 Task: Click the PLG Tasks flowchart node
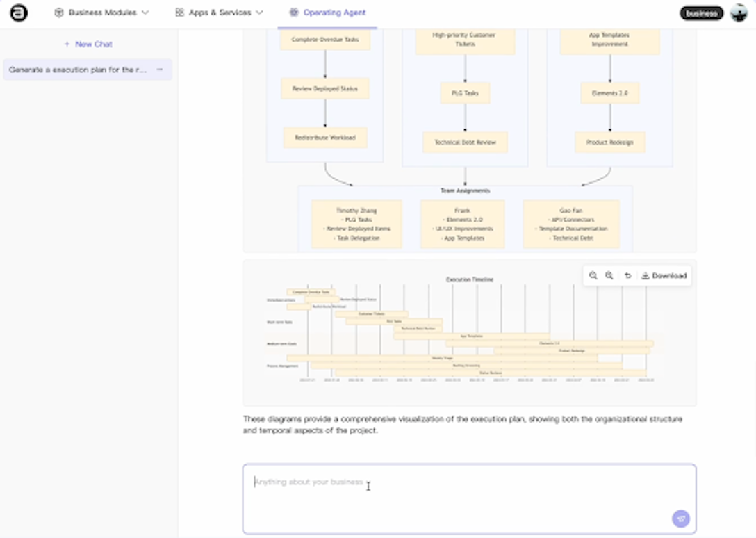[x=465, y=93]
